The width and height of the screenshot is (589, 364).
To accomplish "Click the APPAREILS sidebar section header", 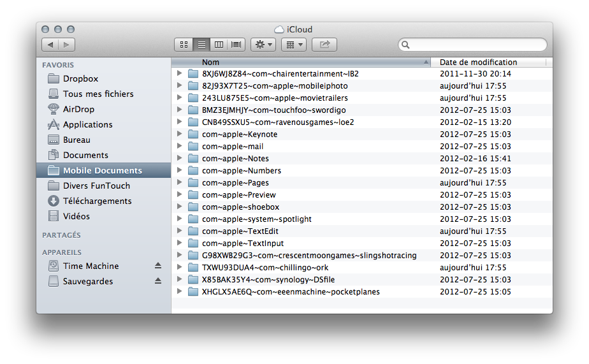I will pyautogui.click(x=62, y=252).
